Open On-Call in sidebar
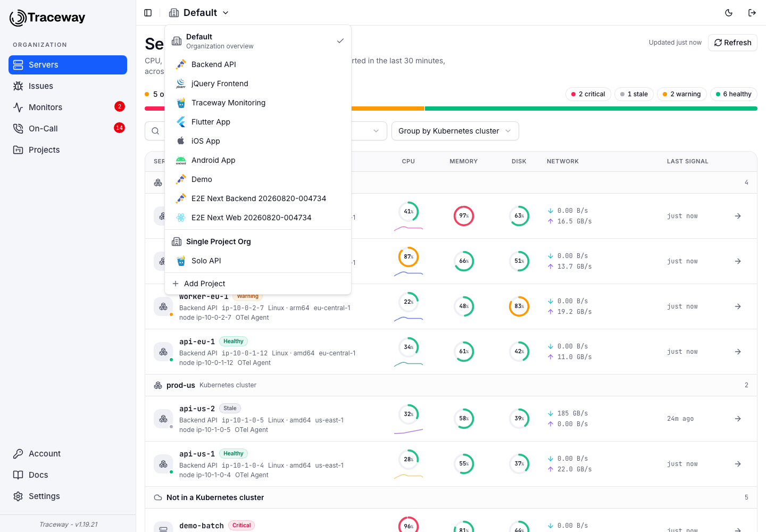The height and width of the screenshot is (532, 766). click(x=68, y=129)
